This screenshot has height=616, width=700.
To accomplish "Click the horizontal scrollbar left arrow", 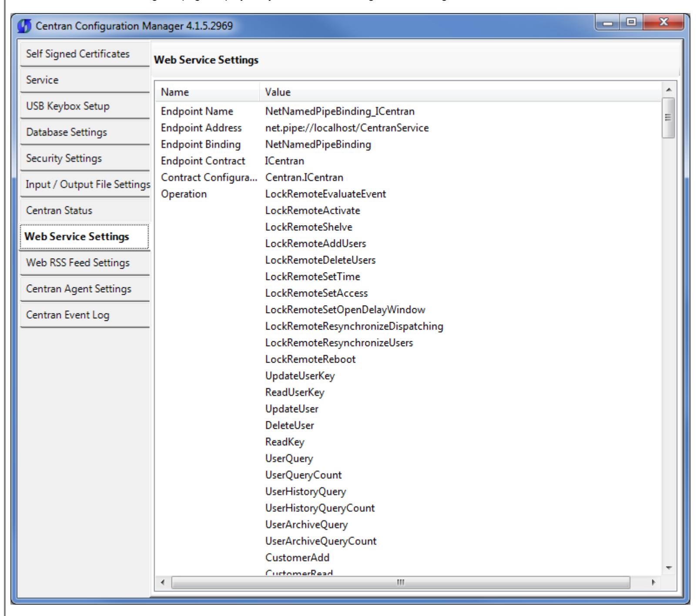I will [163, 582].
